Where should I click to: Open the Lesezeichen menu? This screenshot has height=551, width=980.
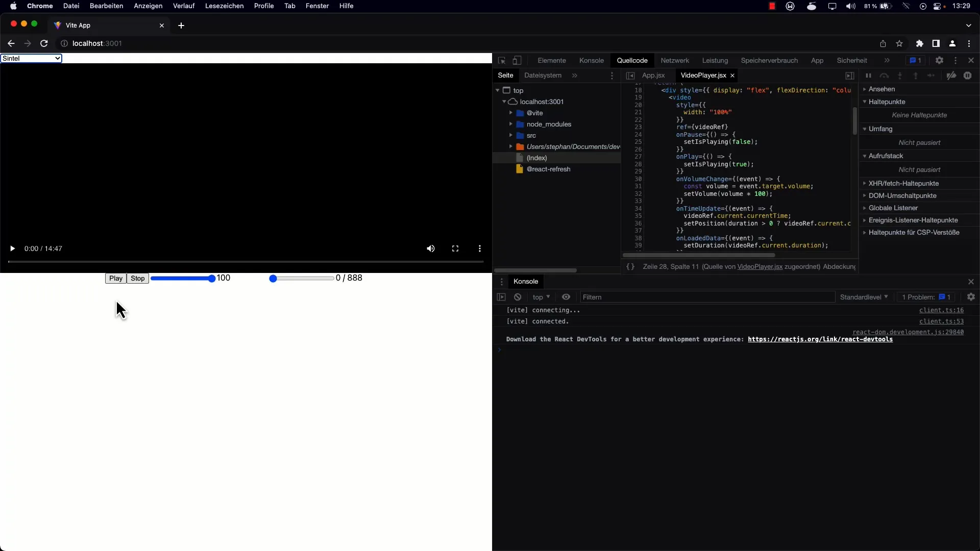224,6
